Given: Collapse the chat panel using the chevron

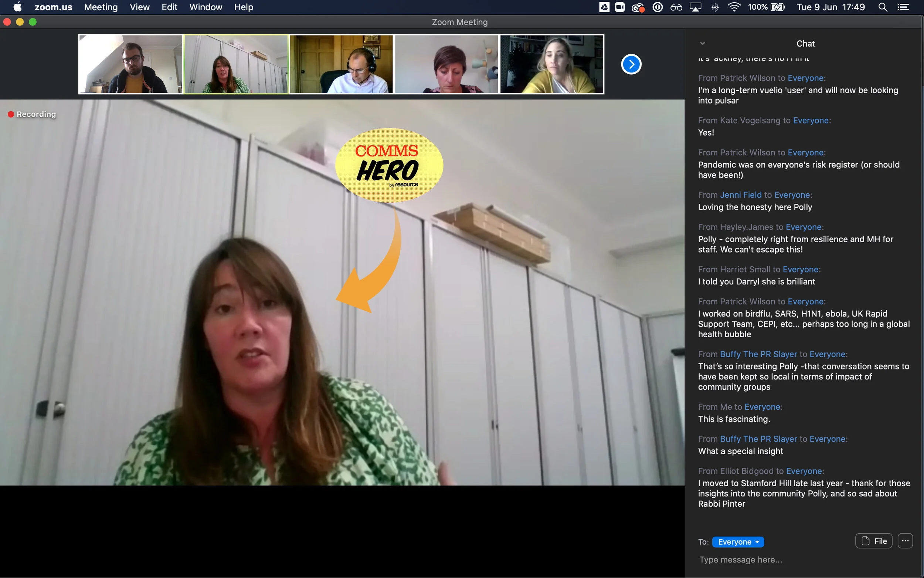Looking at the screenshot, I should pos(703,43).
